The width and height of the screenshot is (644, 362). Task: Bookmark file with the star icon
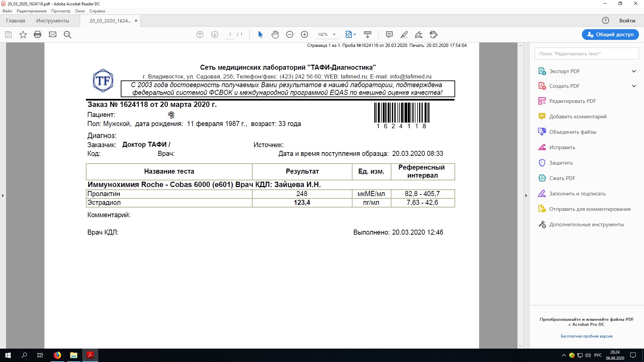point(23,35)
